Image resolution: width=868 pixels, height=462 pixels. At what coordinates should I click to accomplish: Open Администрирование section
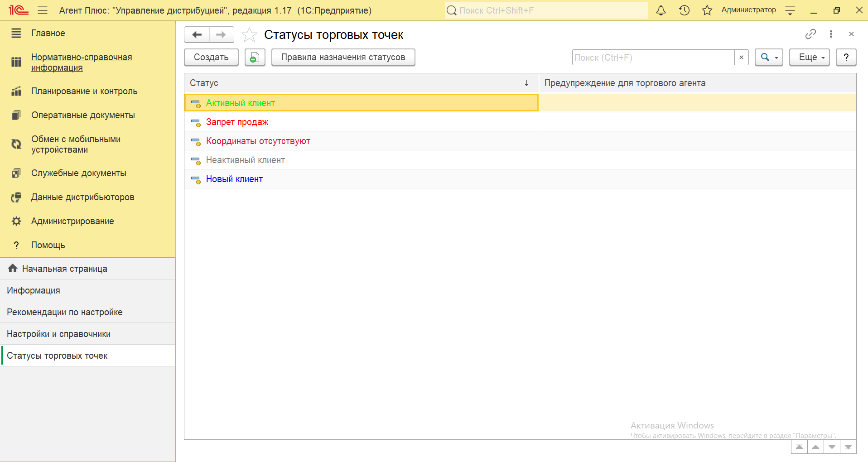coord(87,221)
